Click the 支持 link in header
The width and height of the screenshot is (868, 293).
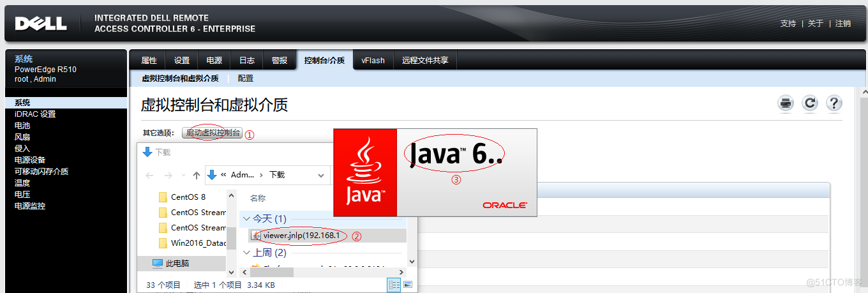pyautogui.click(x=788, y=24)
